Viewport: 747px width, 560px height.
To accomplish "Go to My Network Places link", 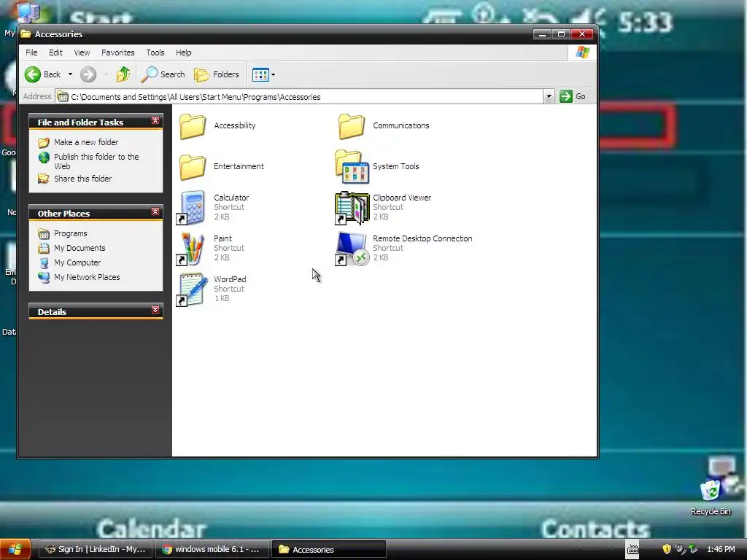I will pyautogui.click(x=87, y=277).
